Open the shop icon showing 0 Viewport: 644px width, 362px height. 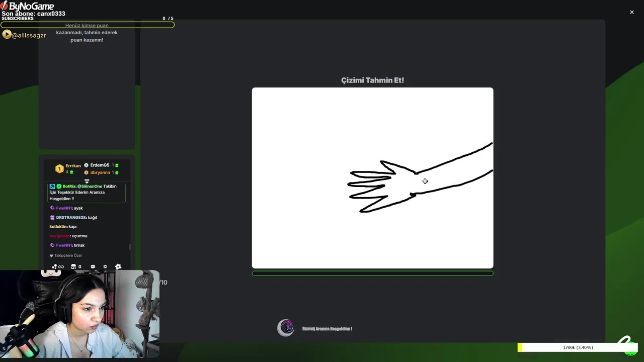(x=76, y=266)
